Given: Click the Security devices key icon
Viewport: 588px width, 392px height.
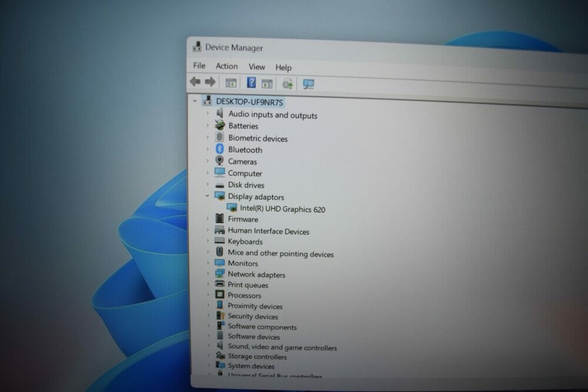Looking at the screenshot, I should click(x=220, y=316).
